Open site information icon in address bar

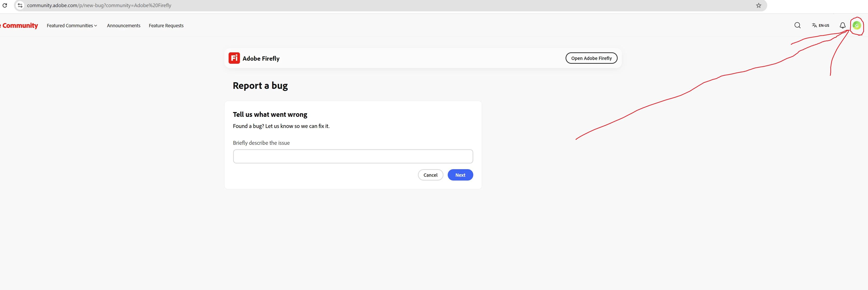coord(20,5)
